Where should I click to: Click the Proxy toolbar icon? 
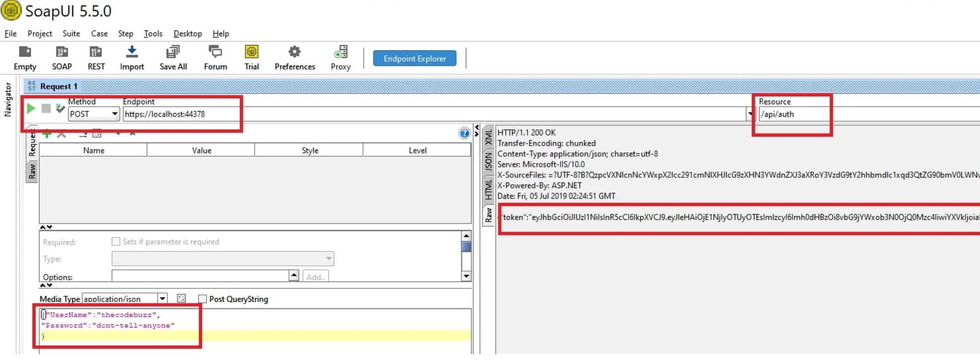[x=341, y=58]
